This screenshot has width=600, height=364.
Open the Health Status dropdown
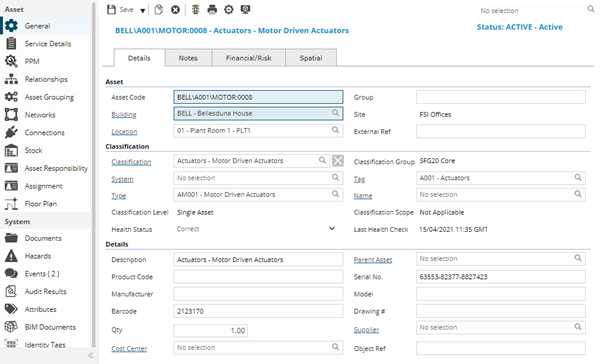[x=332, y=229]
